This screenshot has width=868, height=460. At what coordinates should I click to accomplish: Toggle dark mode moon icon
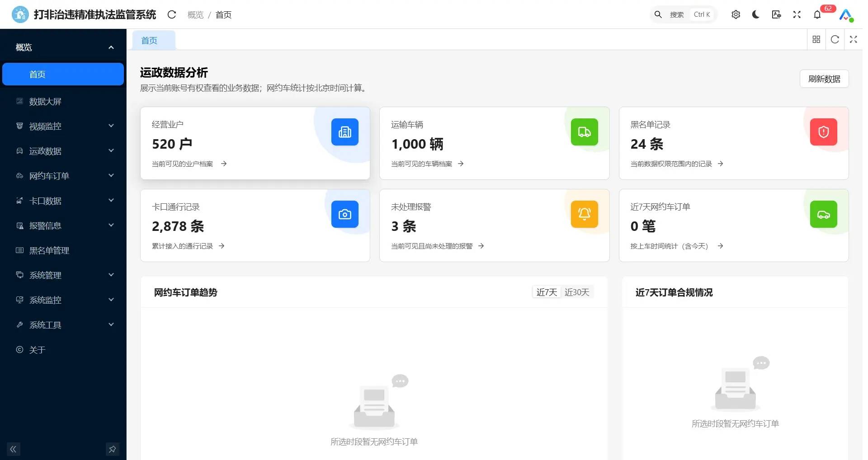coord(755,14)
